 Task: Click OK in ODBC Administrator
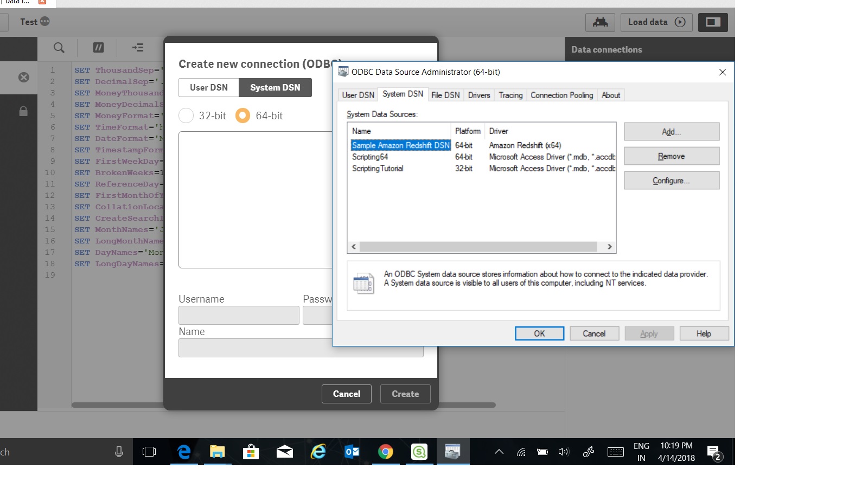coord(539,333)
